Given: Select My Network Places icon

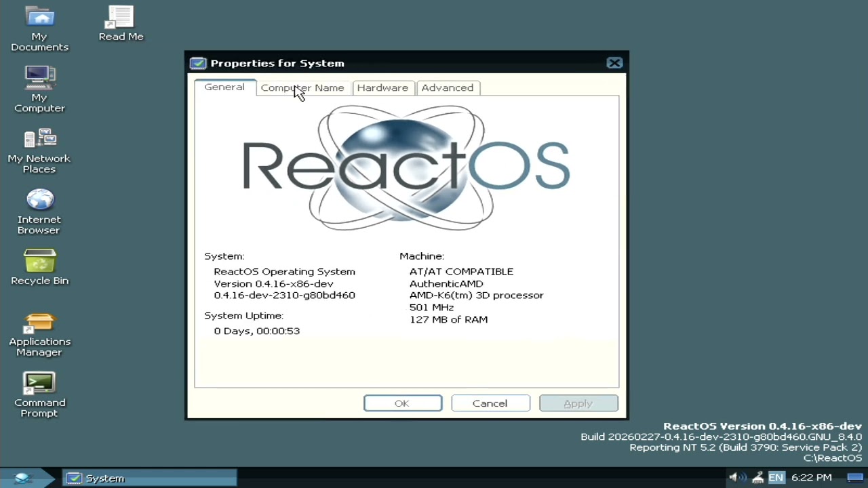Looking at the screenshot, I should [39, 150].
